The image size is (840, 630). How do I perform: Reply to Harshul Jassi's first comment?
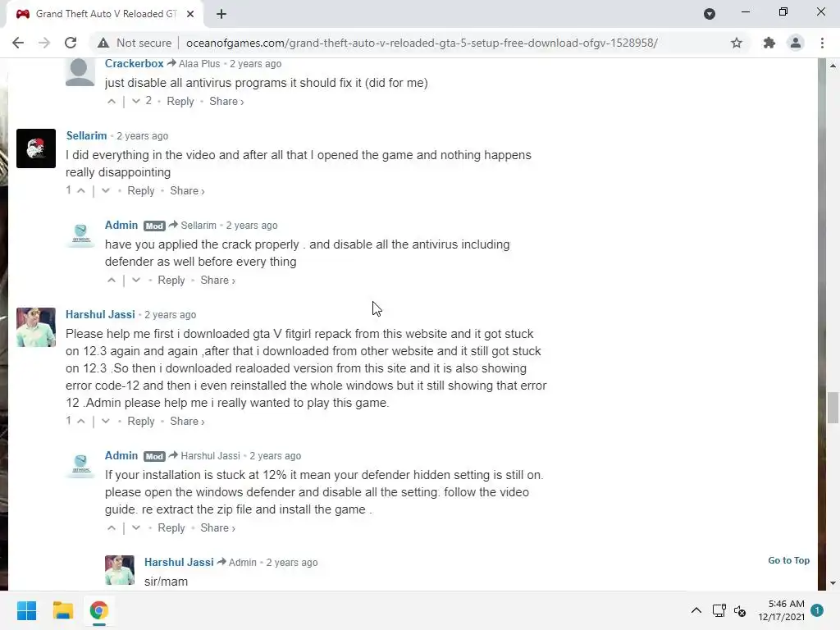[141, 421]
